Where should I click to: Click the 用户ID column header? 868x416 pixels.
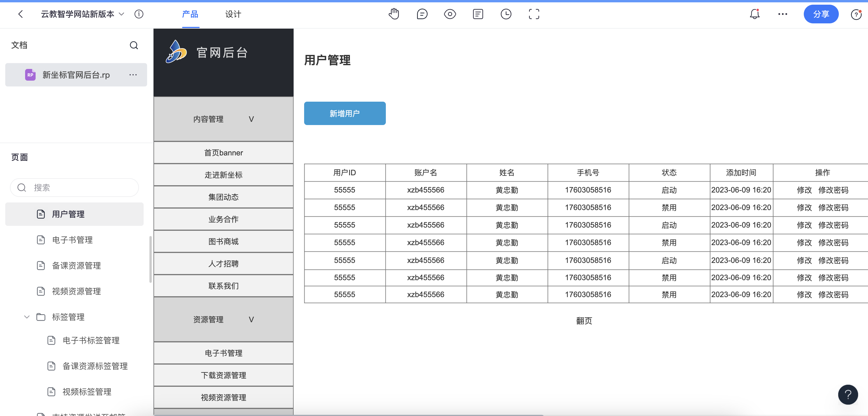click(344, 172)
